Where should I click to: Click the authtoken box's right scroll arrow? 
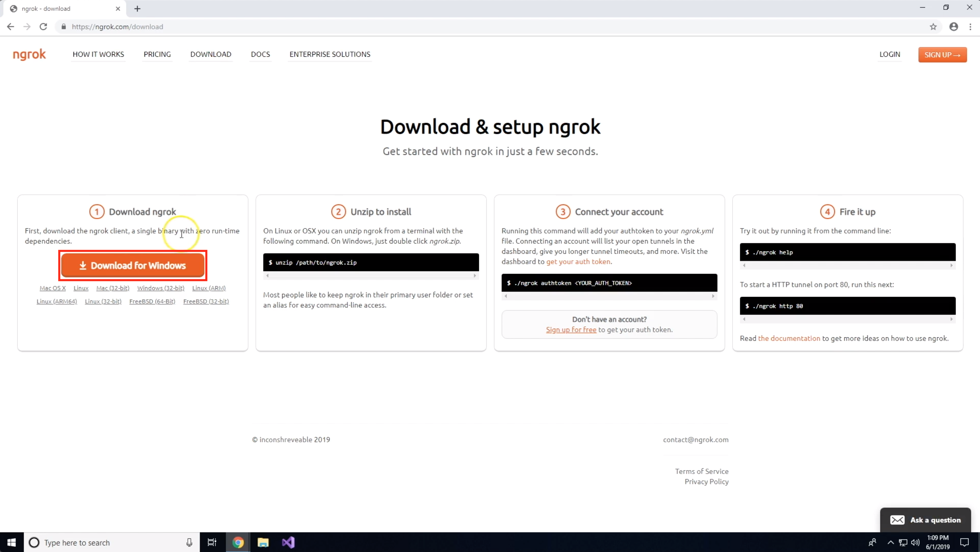coord(713,296)
